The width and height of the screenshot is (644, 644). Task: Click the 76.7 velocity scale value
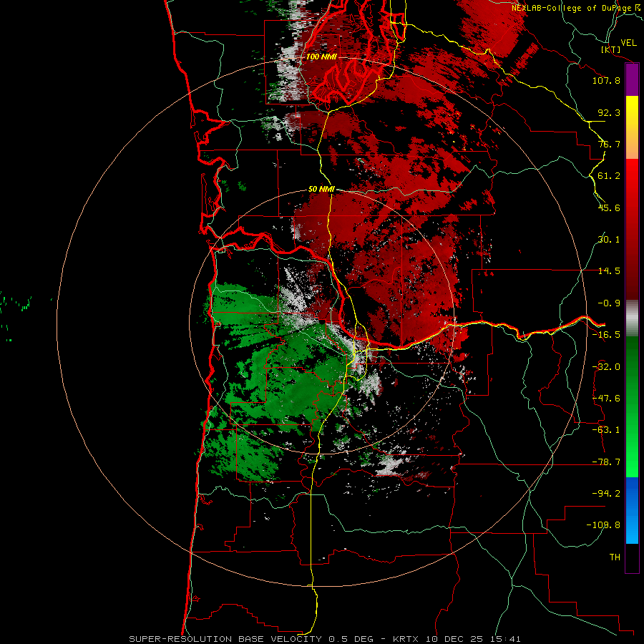click(609, 144)
